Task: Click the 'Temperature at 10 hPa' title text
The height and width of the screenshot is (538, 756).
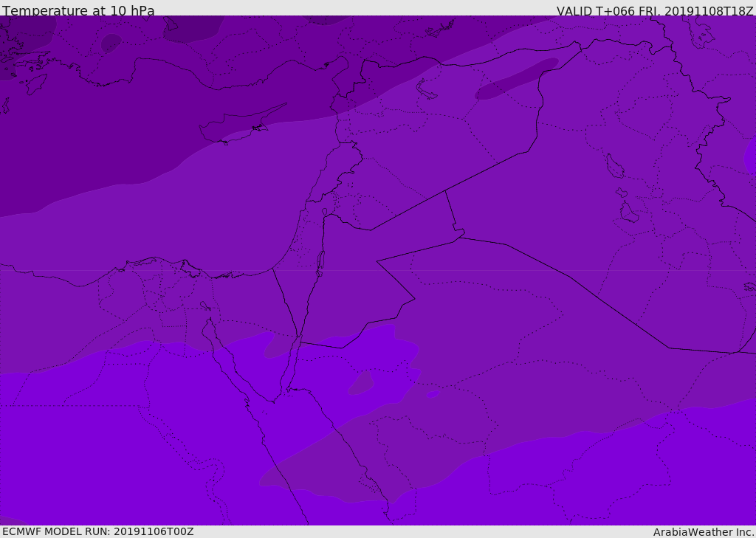Action: (x=78, y=10)
